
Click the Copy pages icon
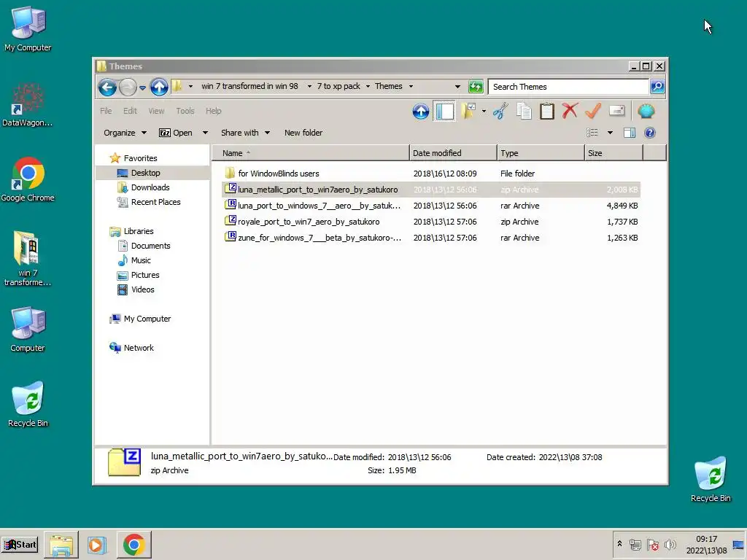tap(524, 112)
